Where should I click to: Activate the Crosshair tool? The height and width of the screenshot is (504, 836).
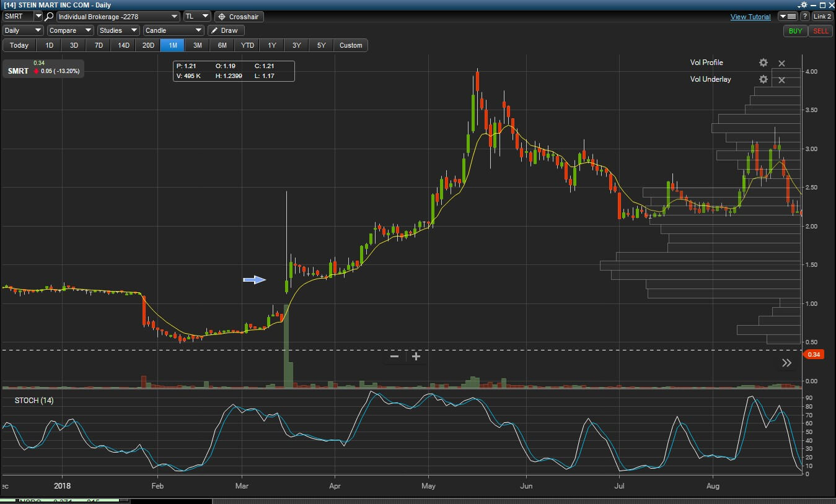coord(238,17)
